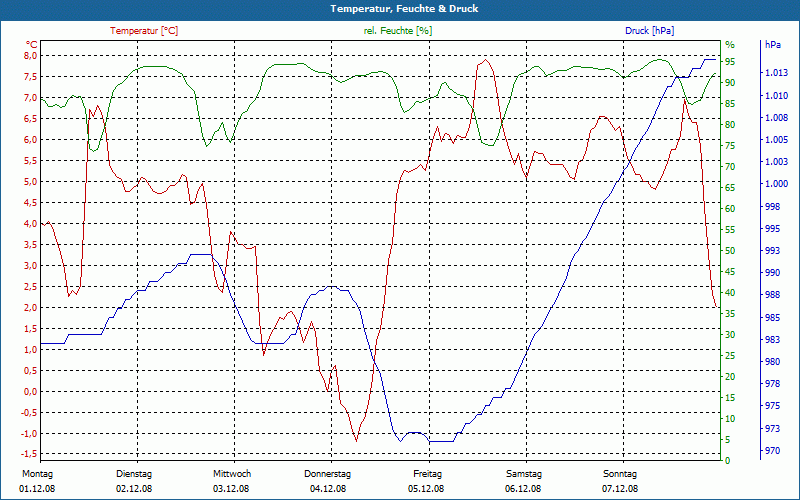The width and height of the screenshot is (800, 500).
Task: Click the '7,5' temperature axis value
Action: coord(31,77)
